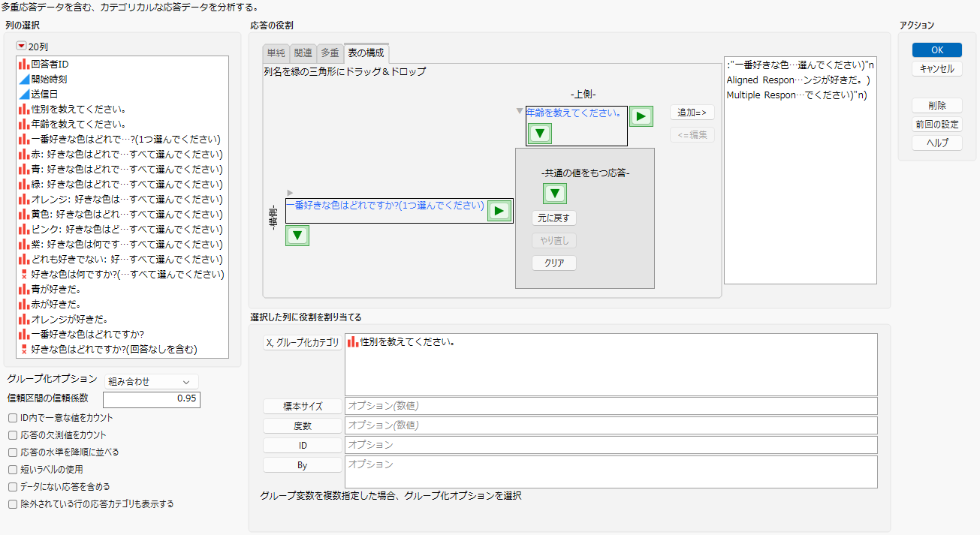Select 一番好きな色はどれですか?(1つ選んでください) in the 横側 box
This screenshot has width=980, height=535.
(x=385, y=205)
